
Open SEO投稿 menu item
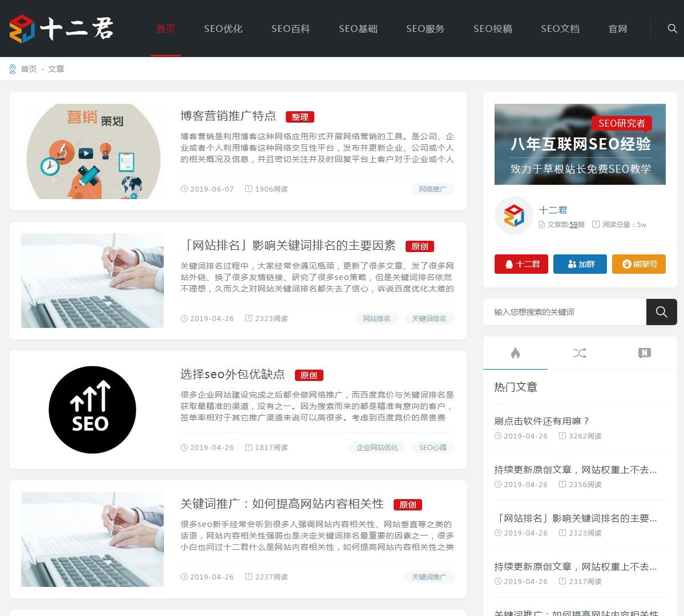[x=493, y=29]
